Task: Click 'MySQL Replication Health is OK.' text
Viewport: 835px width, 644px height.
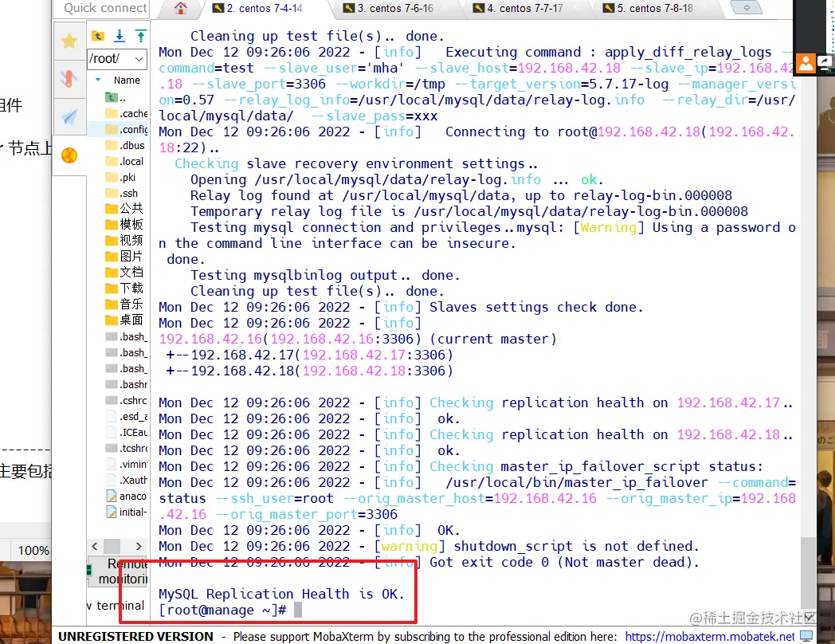Action: click(282, 594)
